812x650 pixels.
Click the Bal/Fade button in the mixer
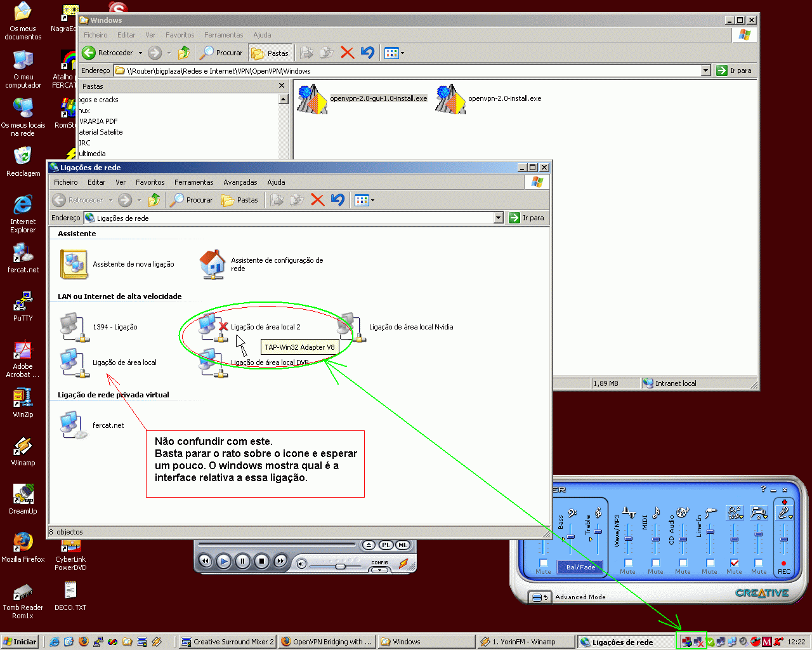pyautogui.click(x=580, y=567)
